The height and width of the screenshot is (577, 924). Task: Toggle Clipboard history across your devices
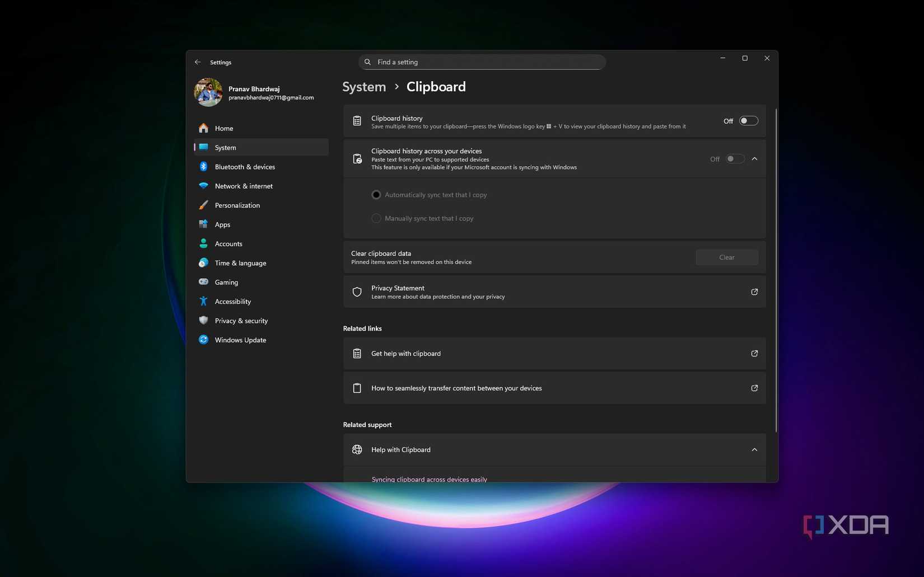click(735, 159)
